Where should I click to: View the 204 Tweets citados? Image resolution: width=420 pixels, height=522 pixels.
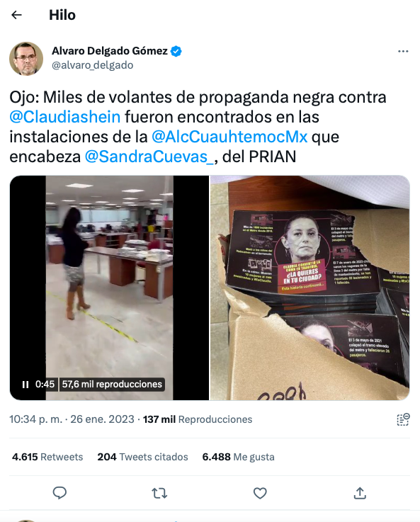coord(142,457)
